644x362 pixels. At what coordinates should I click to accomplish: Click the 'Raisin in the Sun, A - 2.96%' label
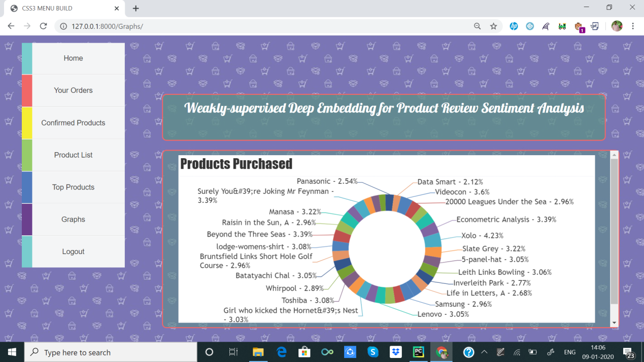[x=268, y=223]
